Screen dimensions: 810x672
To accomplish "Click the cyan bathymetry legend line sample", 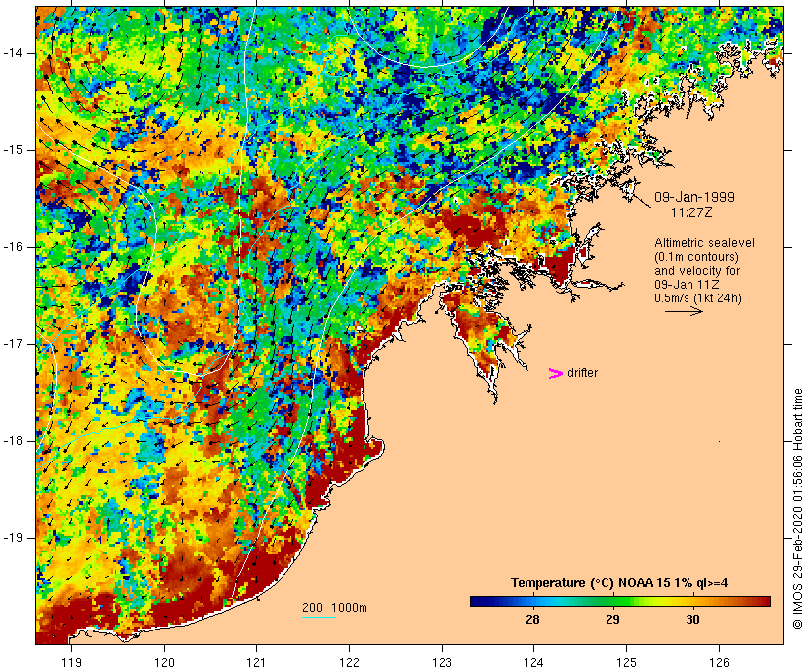I will (x=318, y=617).
